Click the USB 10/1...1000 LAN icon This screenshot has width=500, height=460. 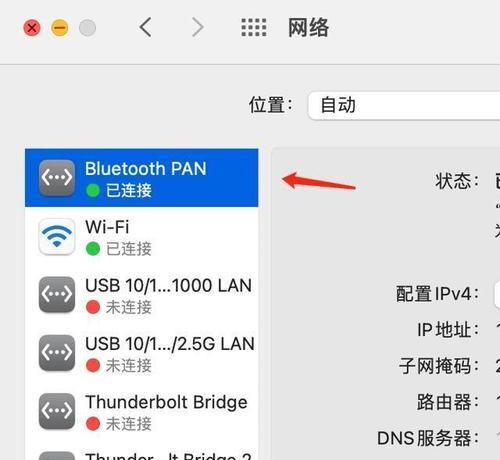57,294
